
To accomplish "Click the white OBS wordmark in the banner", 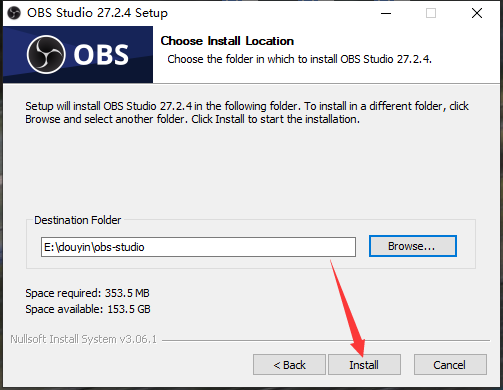I will pyautogui.click(x=101, y=55).
